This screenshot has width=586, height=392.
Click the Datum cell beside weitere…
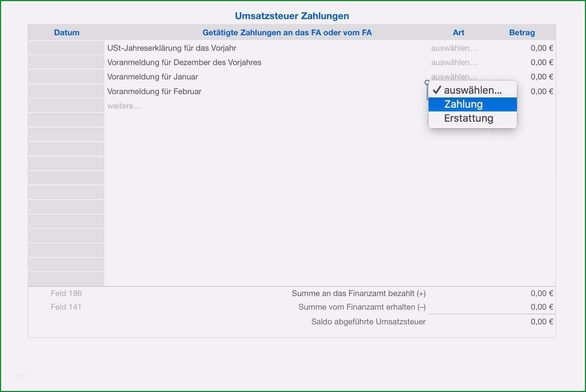66,106
